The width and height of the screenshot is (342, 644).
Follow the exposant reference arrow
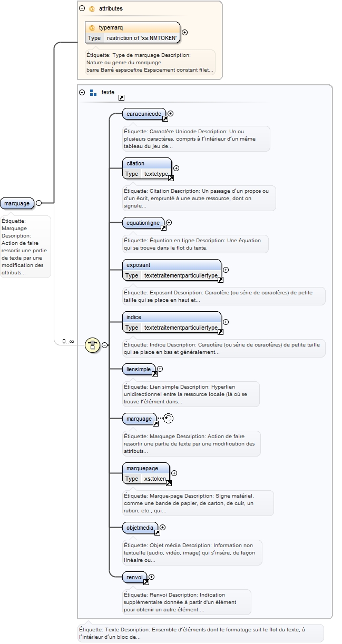pos(220,280)
